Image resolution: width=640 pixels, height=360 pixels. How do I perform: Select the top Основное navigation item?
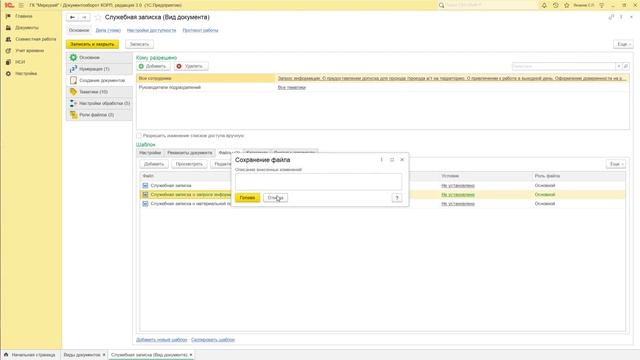[79, 30]
